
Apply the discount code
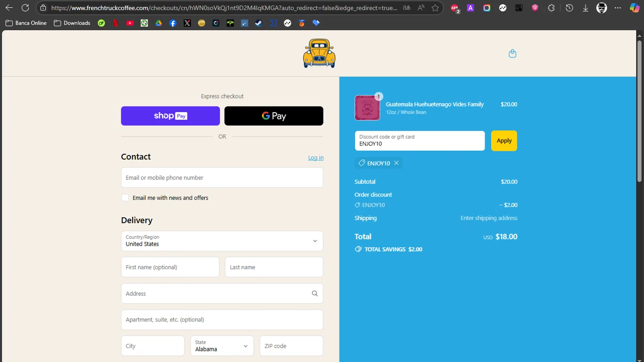tap(504, 140)
